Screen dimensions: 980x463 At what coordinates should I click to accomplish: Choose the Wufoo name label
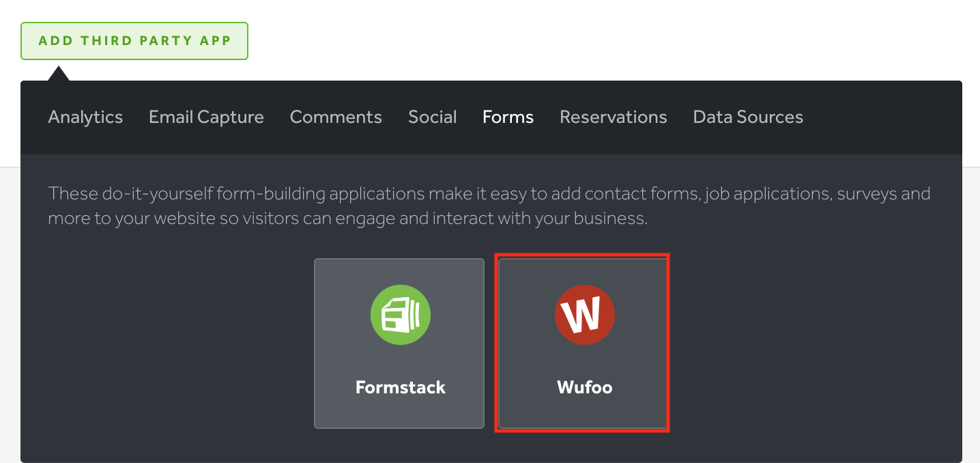tap(585, 387)
